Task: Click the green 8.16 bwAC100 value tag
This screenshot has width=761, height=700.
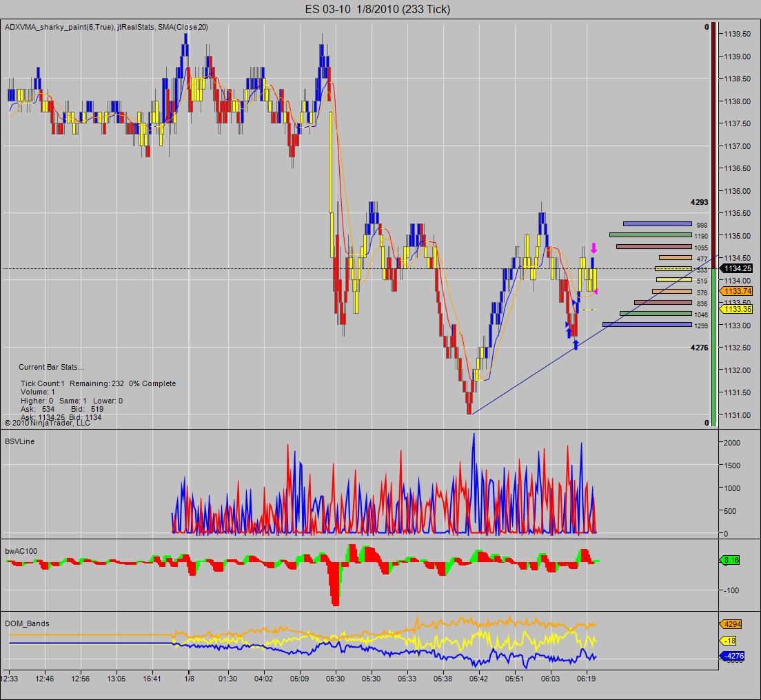Action: coord(729,560)
